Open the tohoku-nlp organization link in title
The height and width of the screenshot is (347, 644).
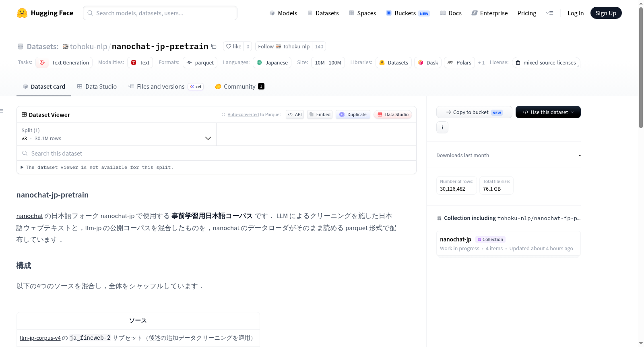pos(89,46)
